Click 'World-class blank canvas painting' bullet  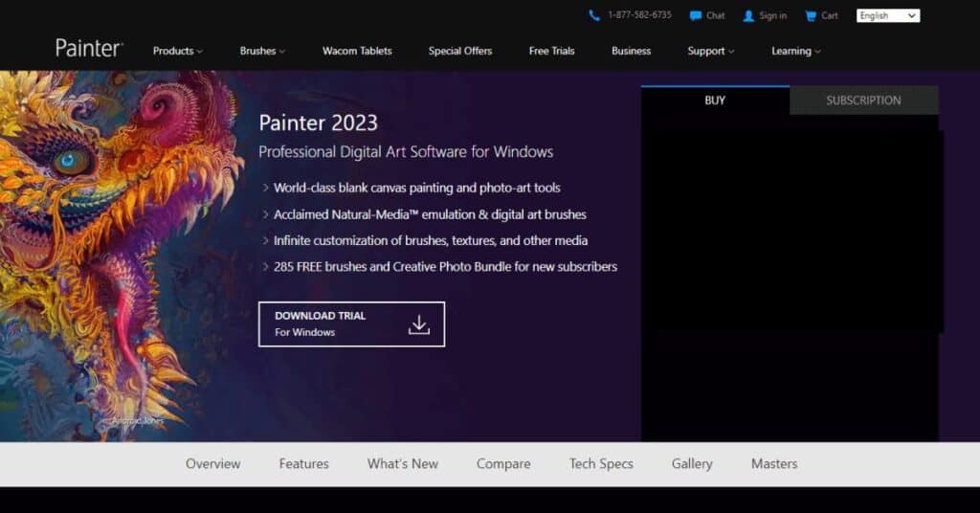pos(416,189)
